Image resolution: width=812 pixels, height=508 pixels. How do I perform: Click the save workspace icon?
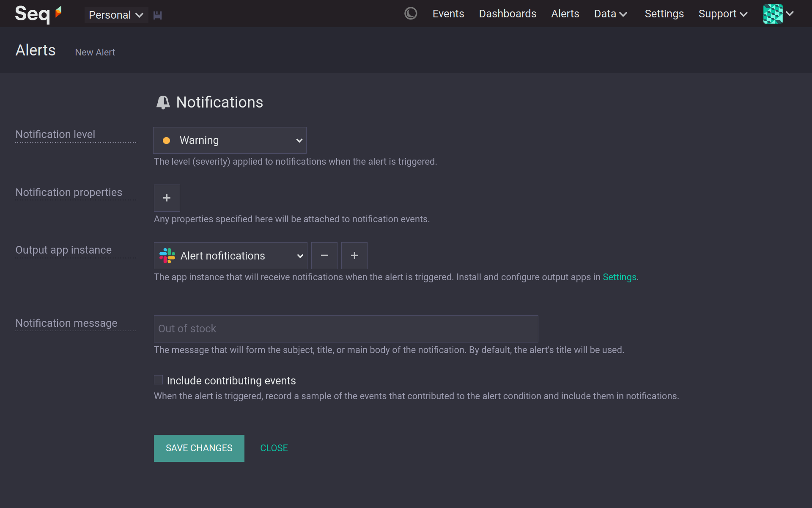(158, 15)
